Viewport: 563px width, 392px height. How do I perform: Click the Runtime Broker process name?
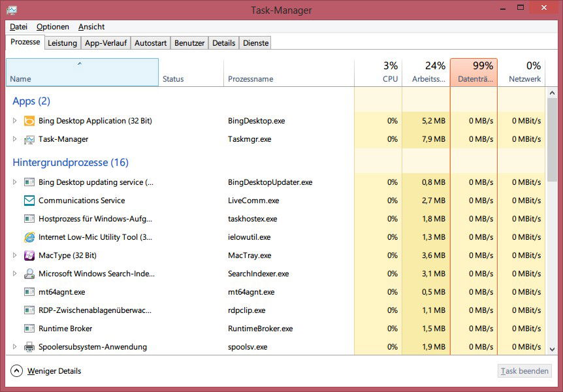click(x=65, y=329)
